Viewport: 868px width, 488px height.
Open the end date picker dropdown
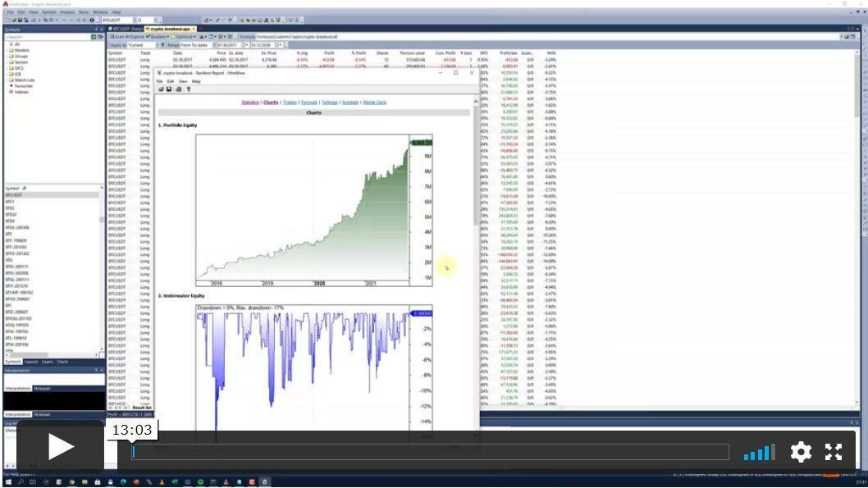[278, 45]
